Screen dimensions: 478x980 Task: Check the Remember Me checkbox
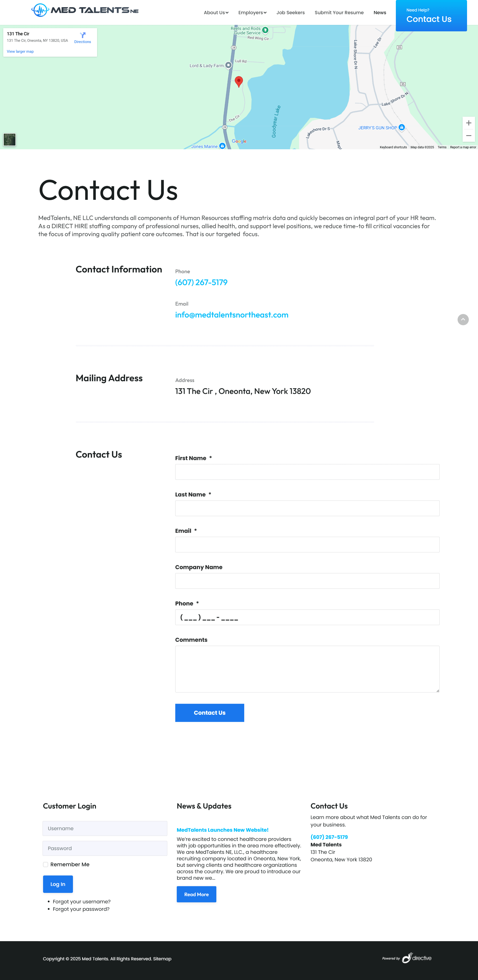pyautogui.click(x=46, y=864)
